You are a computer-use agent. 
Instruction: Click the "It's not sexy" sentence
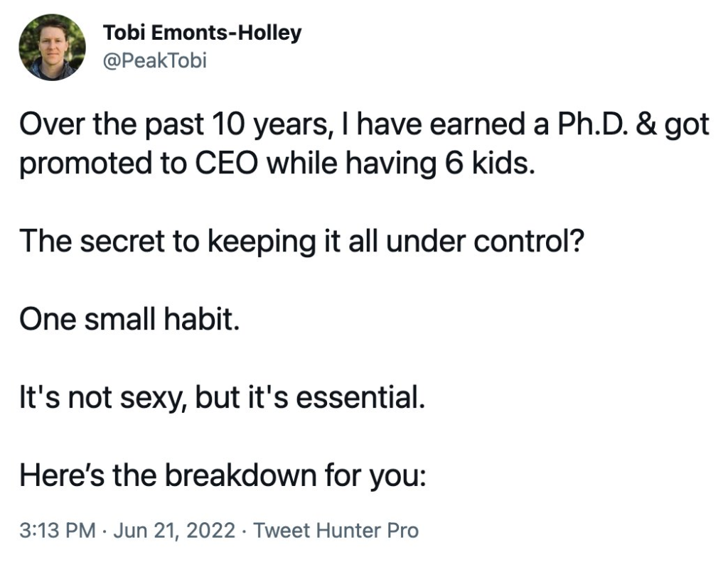[223, 398]
